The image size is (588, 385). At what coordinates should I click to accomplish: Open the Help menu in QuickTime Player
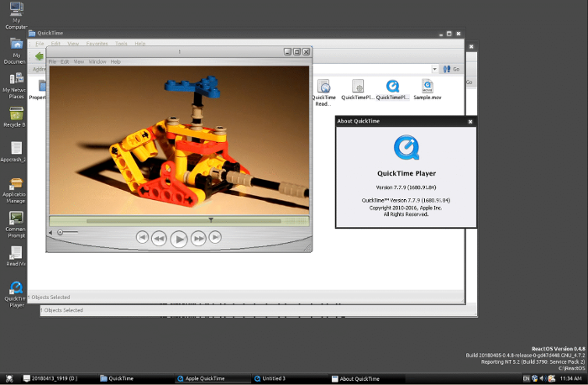click(x=116, y=61)
